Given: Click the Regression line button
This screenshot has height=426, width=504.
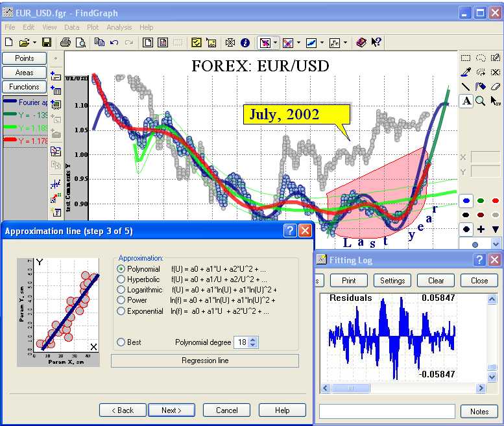Looking at the screenshot, I should pyautogui.click(x=205, y=361).
